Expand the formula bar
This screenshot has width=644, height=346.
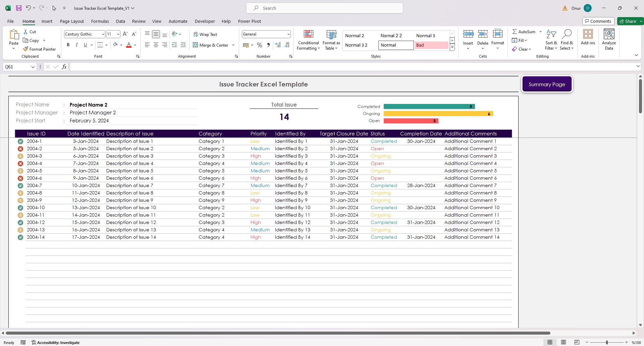tap(638, 66)
